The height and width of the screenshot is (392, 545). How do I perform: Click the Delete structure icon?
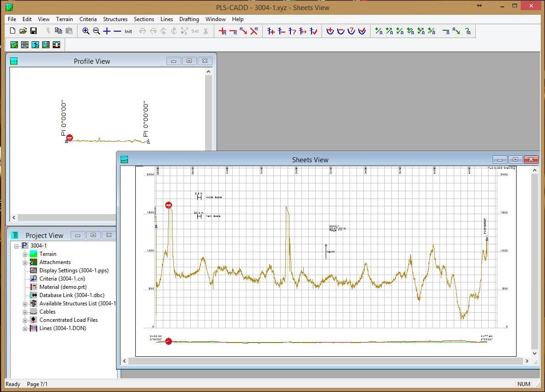[282, 31]
